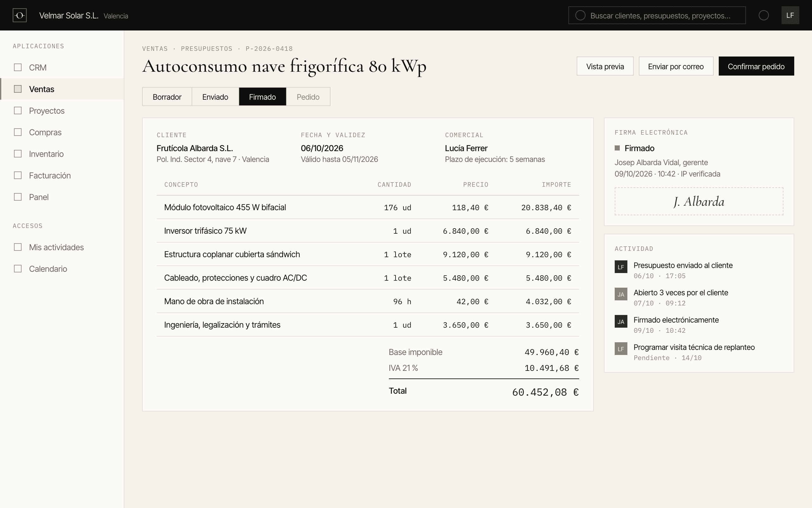Click the CRM sidebar icon
812x508 pixels.
tap(18, 68)
